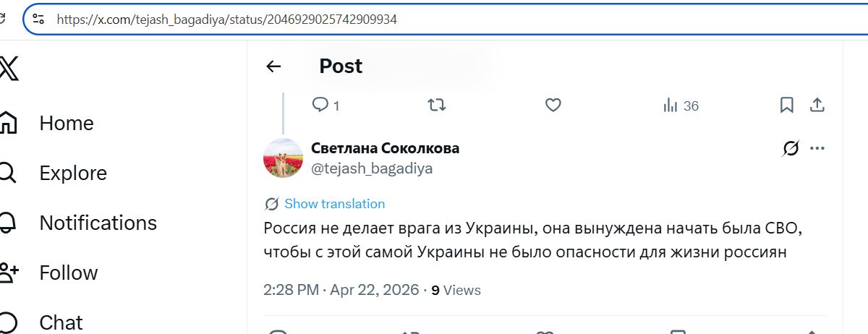Open the post timestamp link
The height and width of the screenshot is (334, 868).
[x=341, y=290]
